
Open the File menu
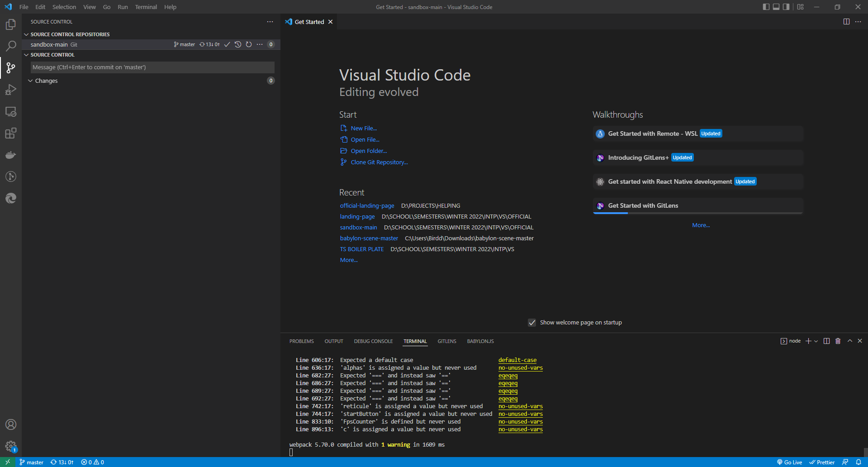(x=24, y=7)
